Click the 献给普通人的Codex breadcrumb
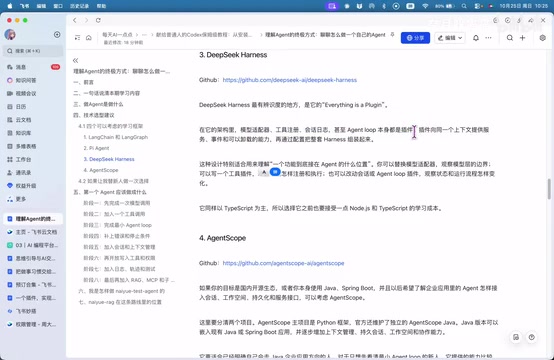 [204, 35]
